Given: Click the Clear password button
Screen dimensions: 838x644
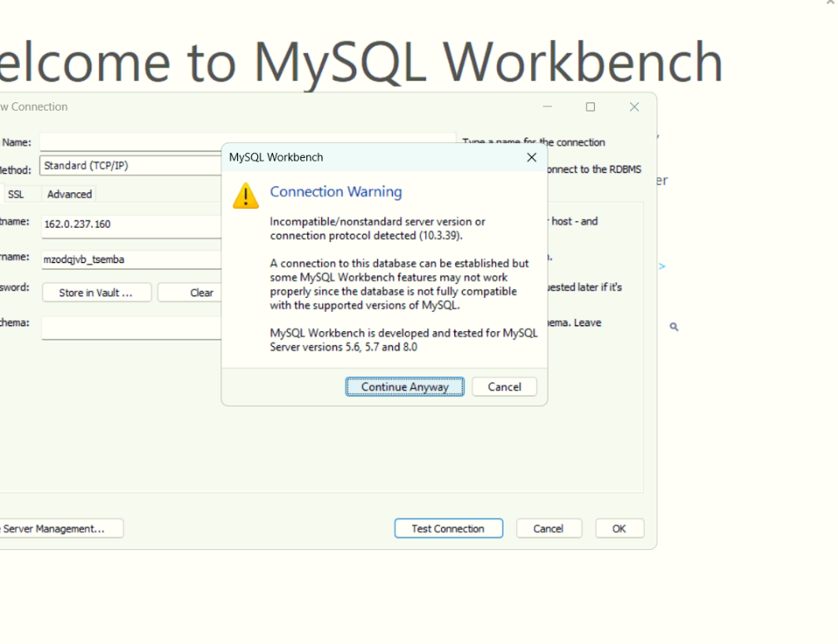Looking at the screenshot, I should pos(201,293).
